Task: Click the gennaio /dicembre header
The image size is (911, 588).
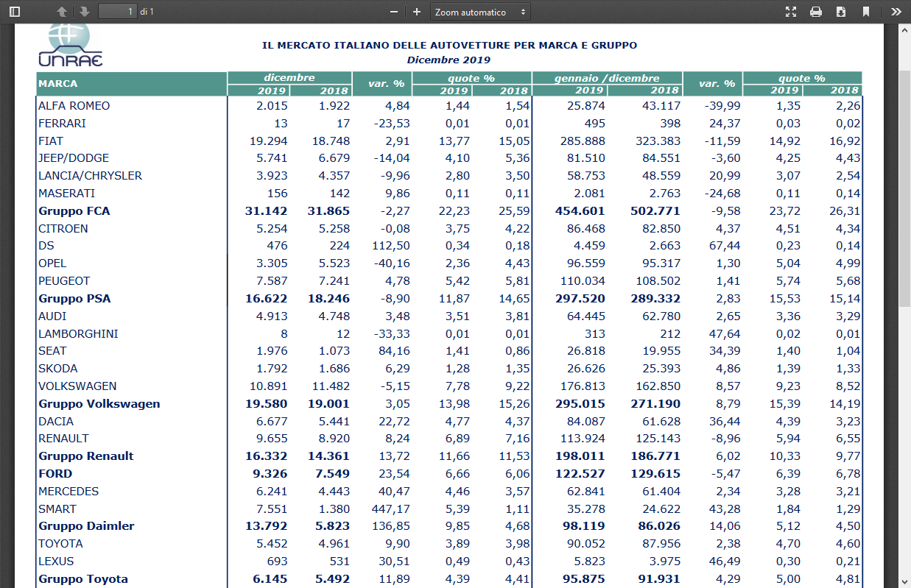Action: click(608, 78)
